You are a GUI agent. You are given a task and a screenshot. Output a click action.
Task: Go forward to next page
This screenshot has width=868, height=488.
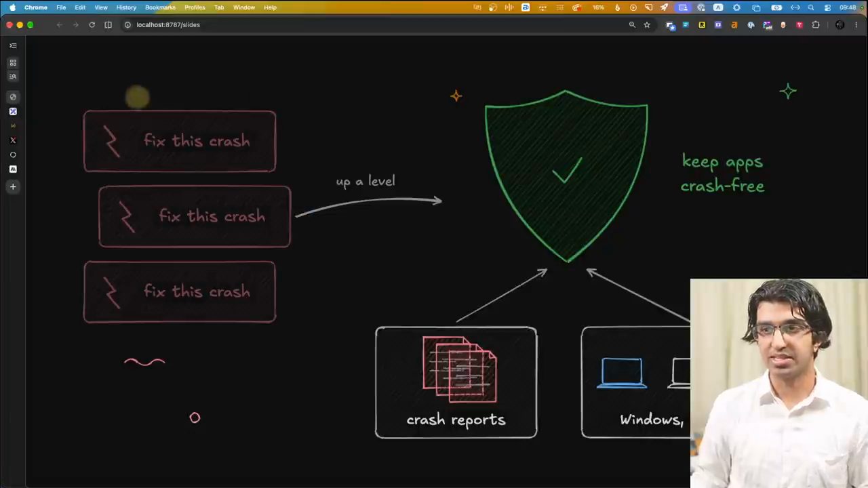point(75,24)
